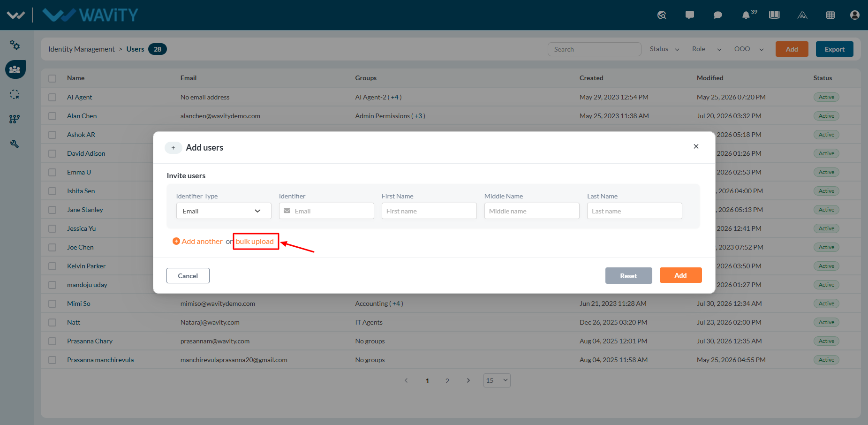Open the globe search icon in header
This screenshot has height=425, width=868.
(x=662, y=15)
